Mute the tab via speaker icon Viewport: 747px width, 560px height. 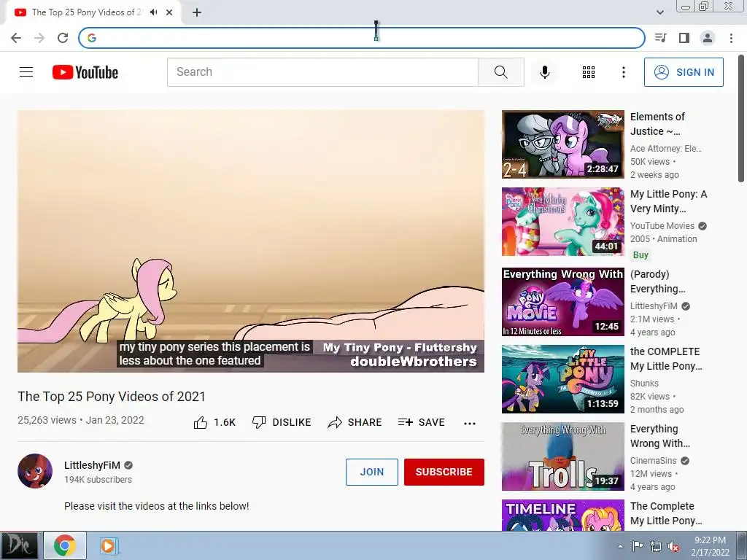click(153, 12)
